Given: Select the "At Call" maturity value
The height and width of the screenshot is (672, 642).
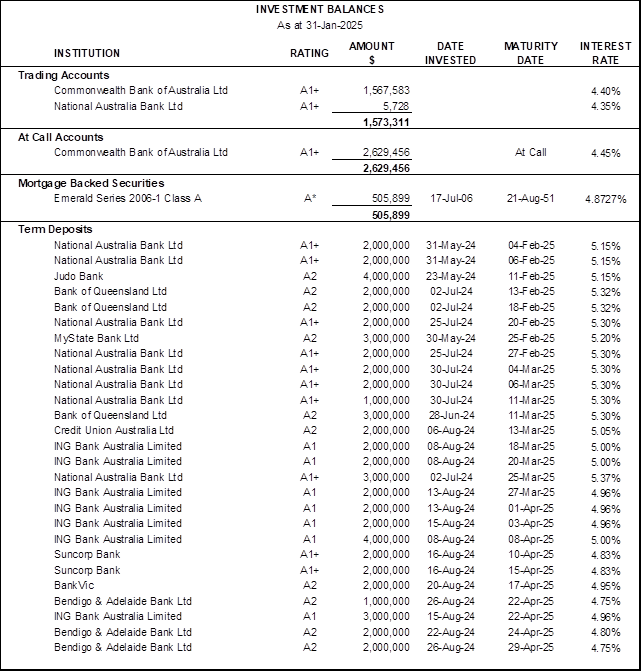Looking at the screenshot, I should (x=531, y=153).
